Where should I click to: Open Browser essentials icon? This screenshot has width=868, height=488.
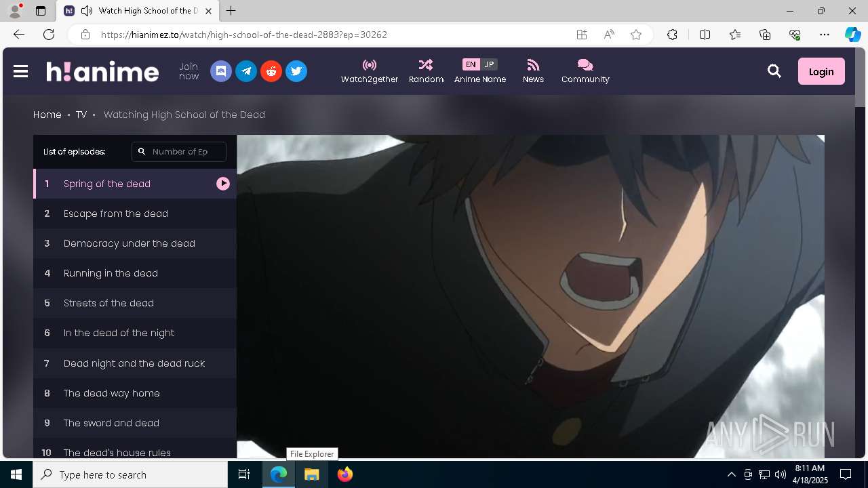tap(795, 35)
